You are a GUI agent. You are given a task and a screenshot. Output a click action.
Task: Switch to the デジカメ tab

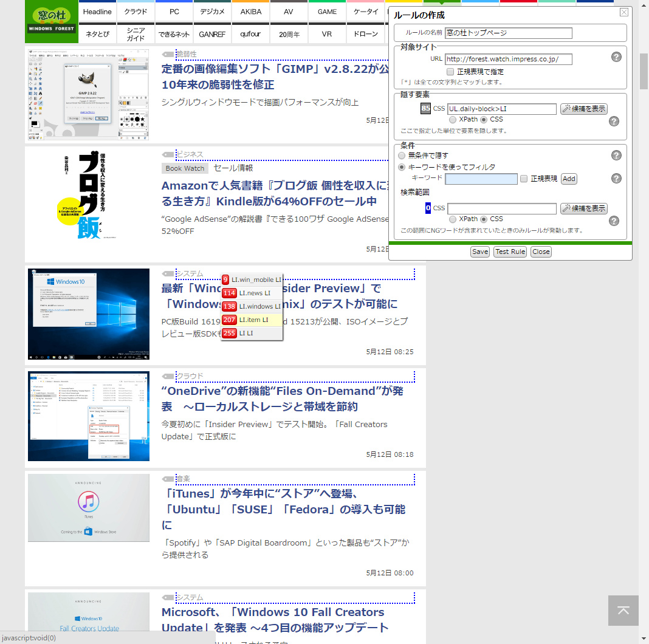(212, 11)
